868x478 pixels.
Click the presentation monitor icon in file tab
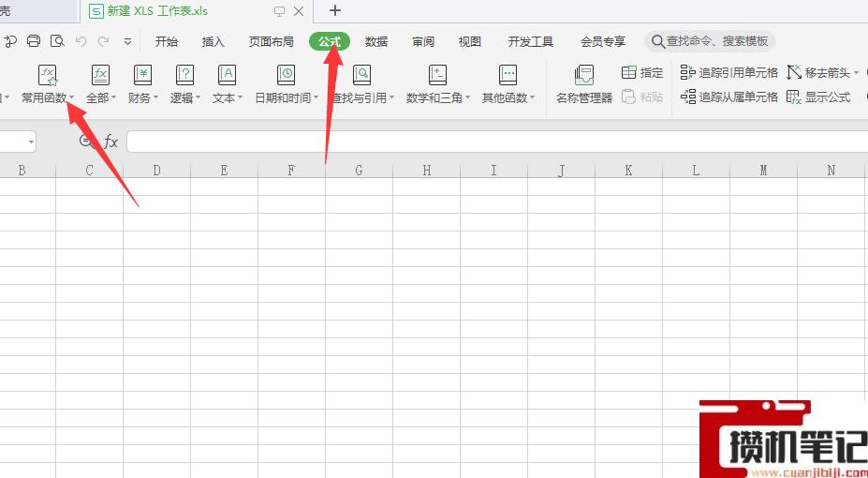point(280,11)
